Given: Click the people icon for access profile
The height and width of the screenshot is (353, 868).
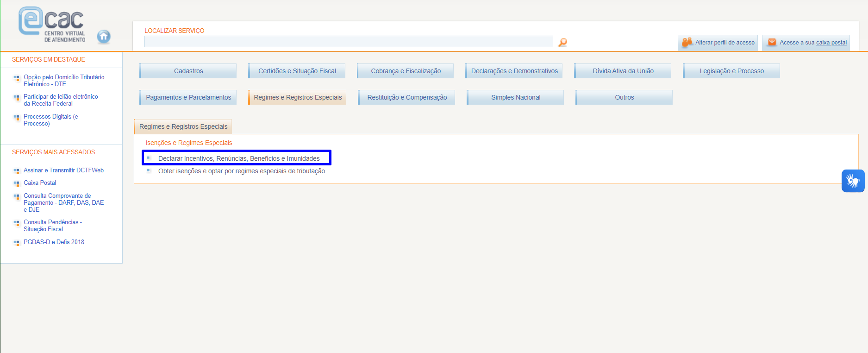Looking at the screenshot, I should click(x=687, y=43).
